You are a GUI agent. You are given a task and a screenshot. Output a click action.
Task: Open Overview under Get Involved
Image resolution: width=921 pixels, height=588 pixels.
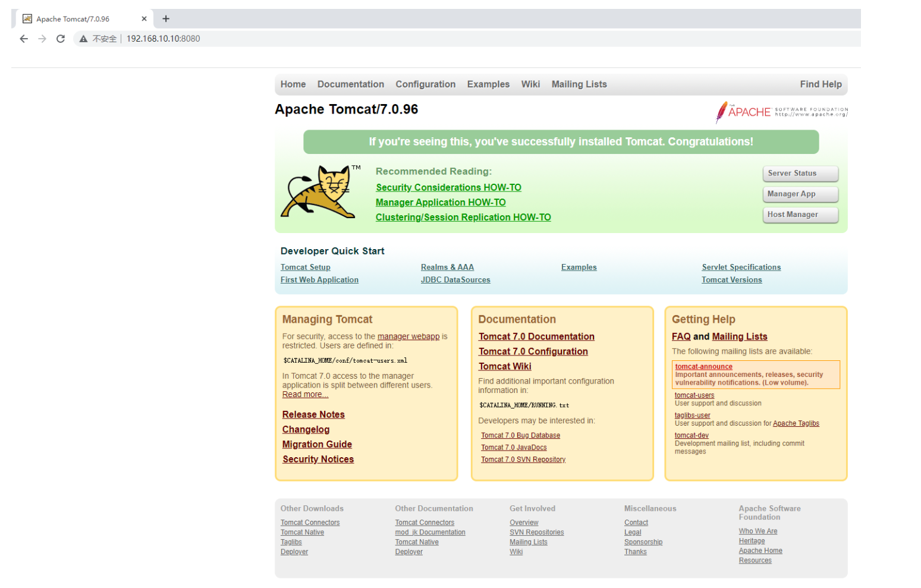[524, 523]
